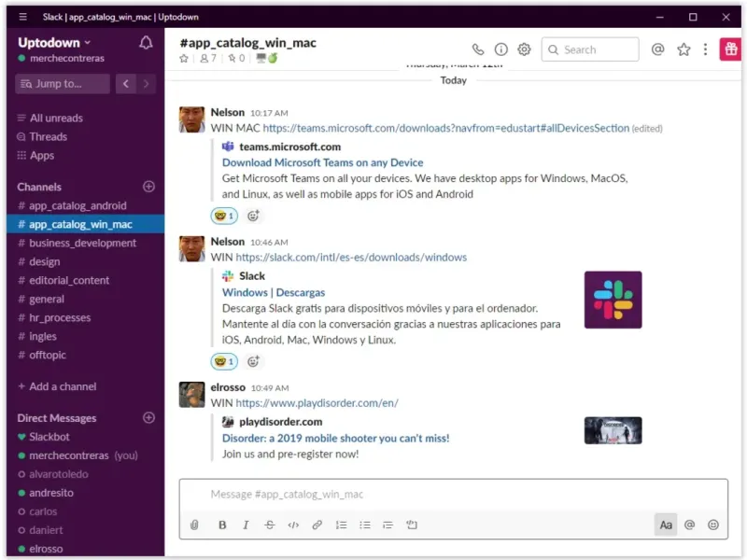The image size is (747, 560).
Task: Expand the Uptodown workspace menu
Action: (x=54, y=43)
